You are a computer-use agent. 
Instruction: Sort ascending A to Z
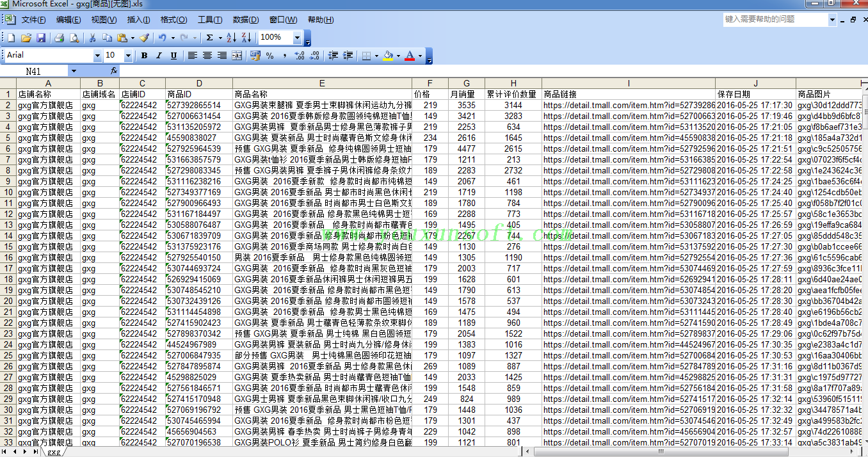coord(232,38)
